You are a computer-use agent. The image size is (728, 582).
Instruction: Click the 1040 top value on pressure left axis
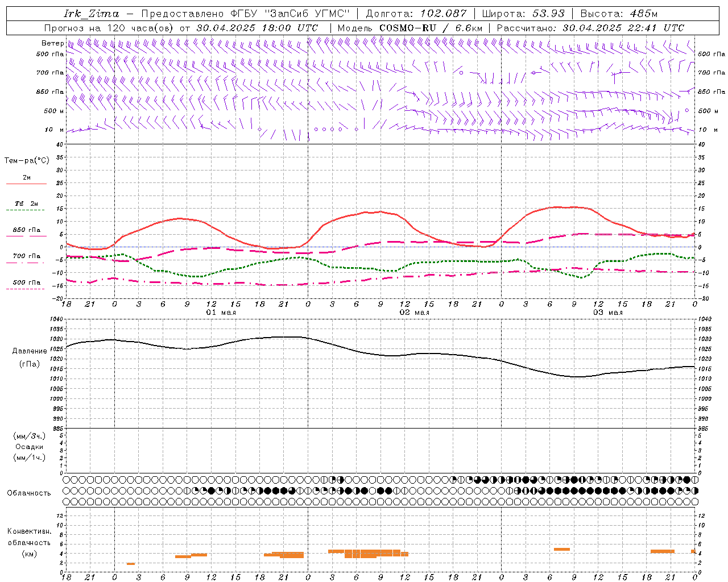tap(56, 319)
